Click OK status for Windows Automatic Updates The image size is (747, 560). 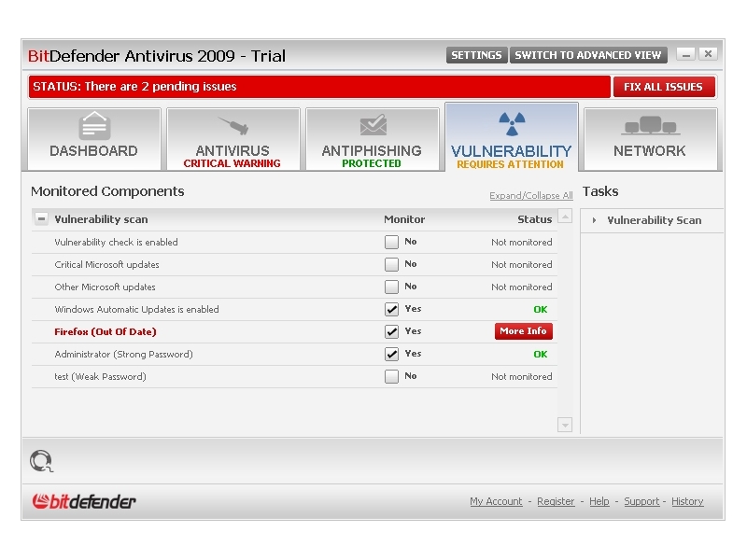coord(541,310)
